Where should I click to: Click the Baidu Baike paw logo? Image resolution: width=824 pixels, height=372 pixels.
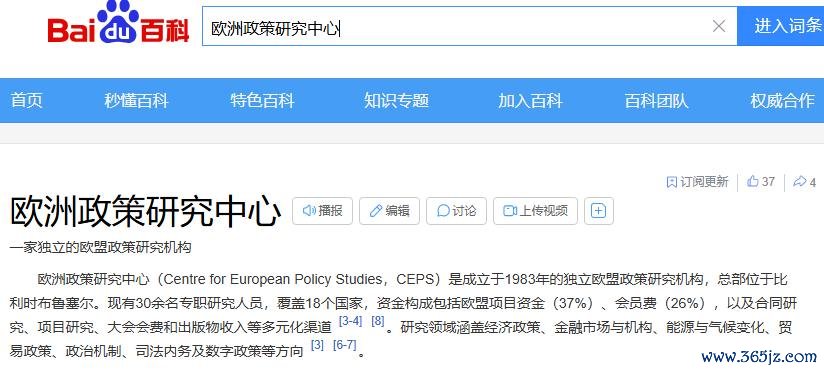coord(118,23)
